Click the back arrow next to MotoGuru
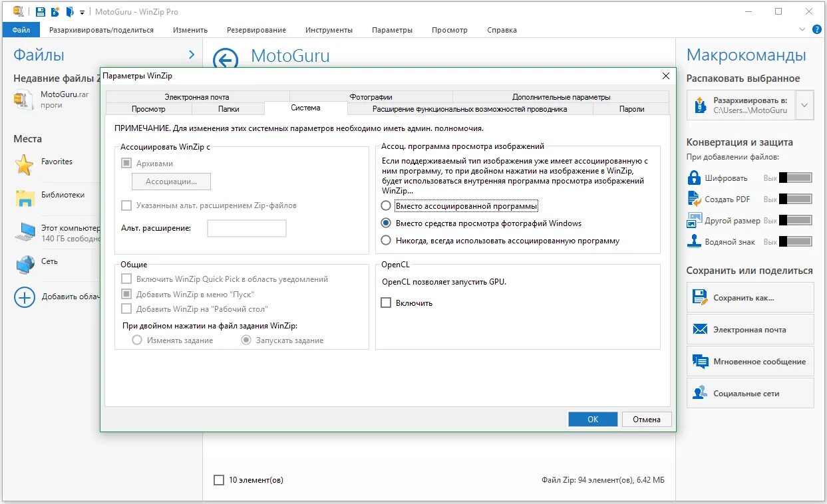This screenshot has height=504, width=827. [x=226, y=60]
